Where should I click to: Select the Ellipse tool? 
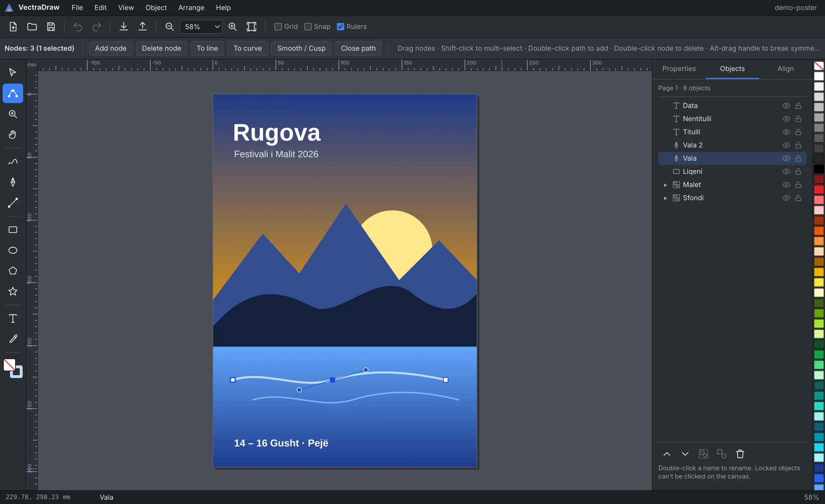point(13,250)
